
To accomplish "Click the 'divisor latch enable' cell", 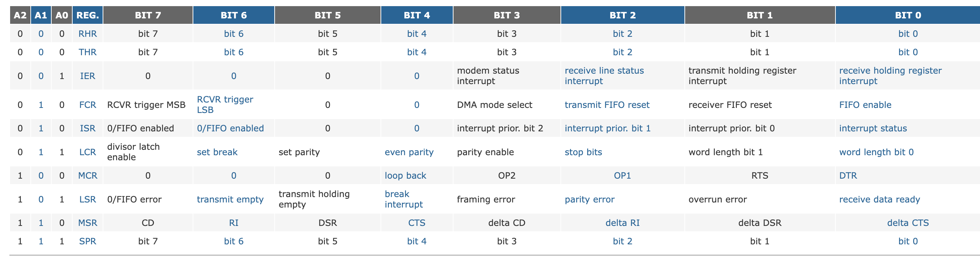I will (x=134, y=152).
